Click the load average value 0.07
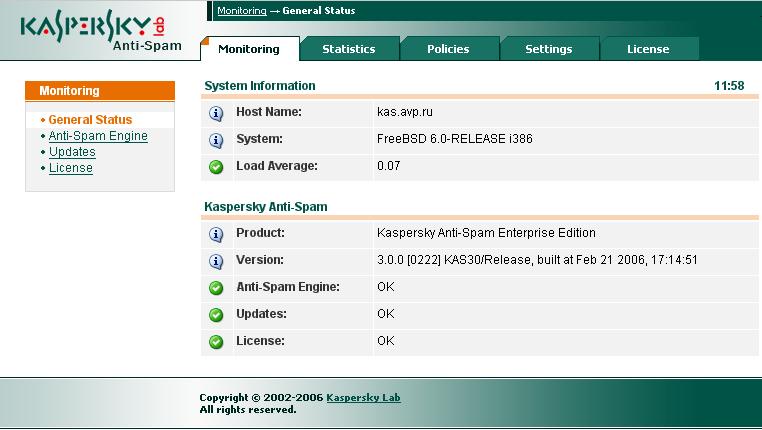 click(389, 166)
